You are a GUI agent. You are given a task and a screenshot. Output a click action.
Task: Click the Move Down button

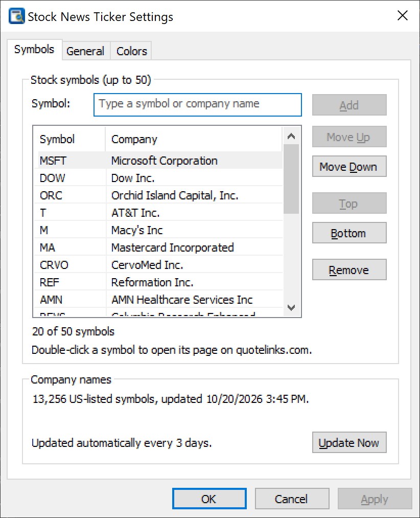coord(349,167)
